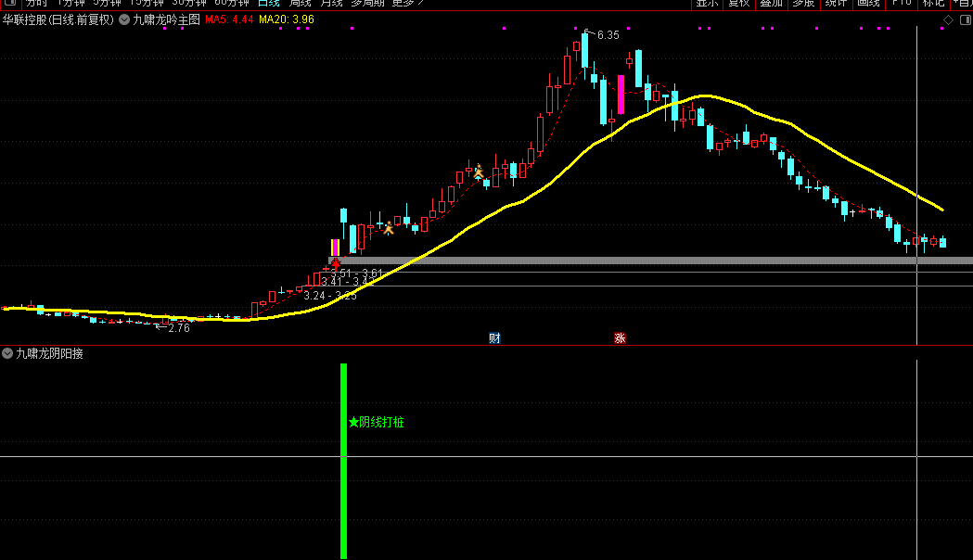Select the 月线 monthly chart tab
Image resolution: width=973 pixels, height=560 pixels.
point(331,3)
